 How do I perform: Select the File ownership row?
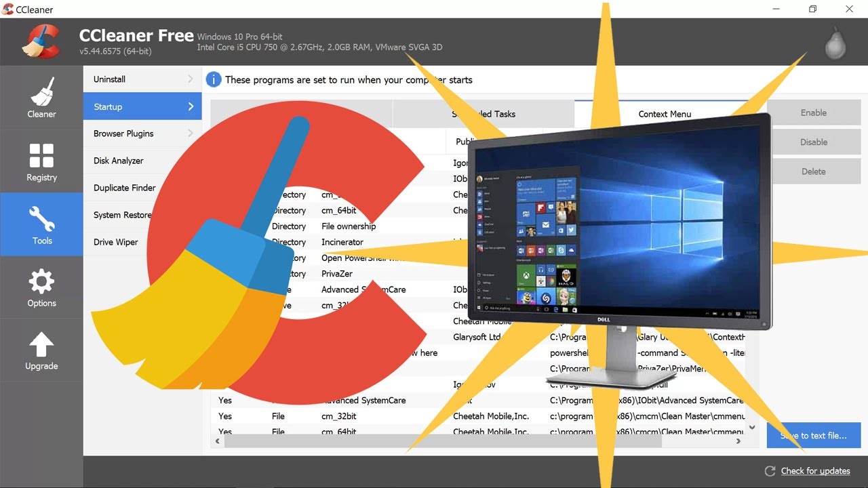(478, 226)
